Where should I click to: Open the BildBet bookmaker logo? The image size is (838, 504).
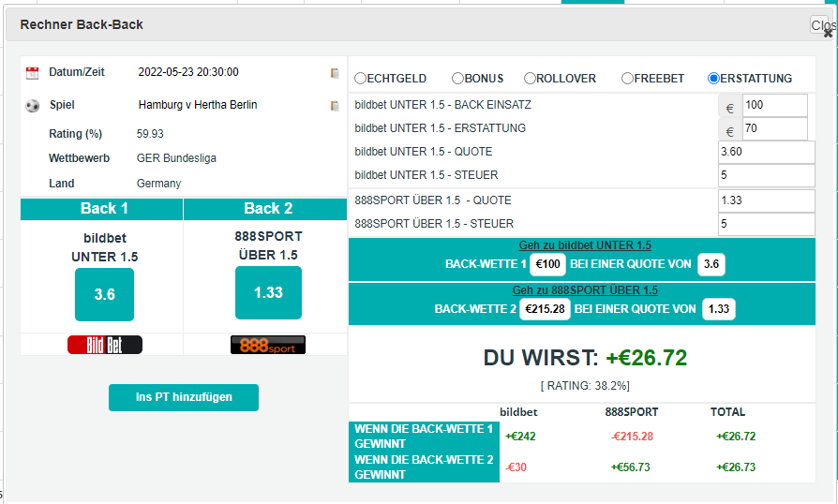pyautogui.click(x=105, y=345)
